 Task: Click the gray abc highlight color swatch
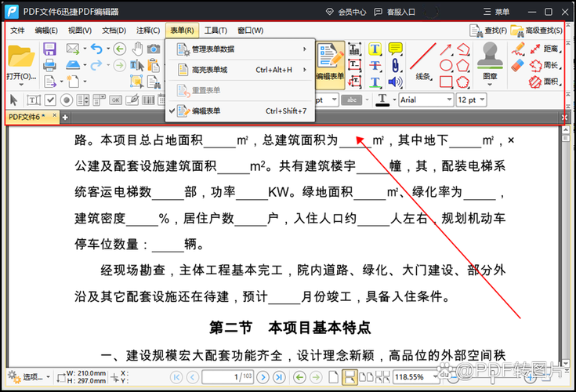tap(352, 100)
